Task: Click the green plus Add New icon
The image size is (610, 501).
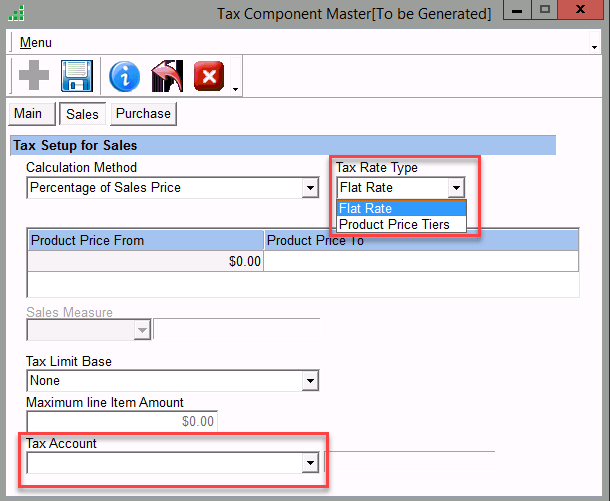Action: 31,76
